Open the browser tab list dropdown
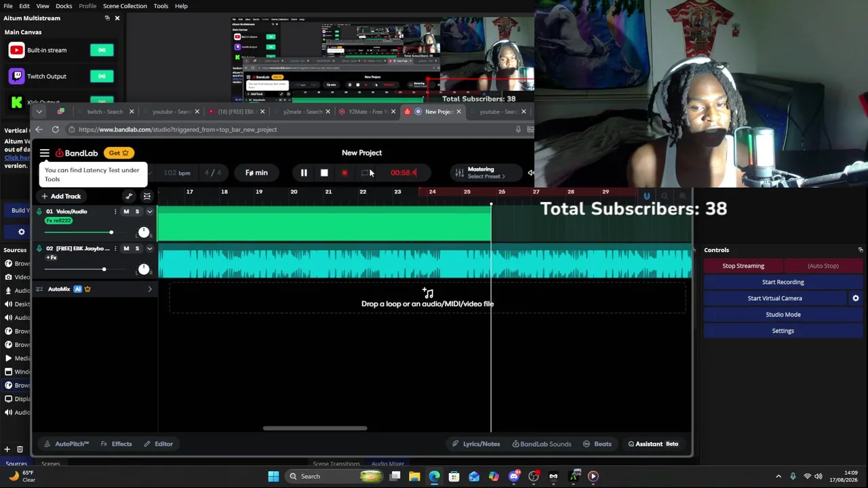This screenshot has height=488, width=868. (x=39, y=111)
